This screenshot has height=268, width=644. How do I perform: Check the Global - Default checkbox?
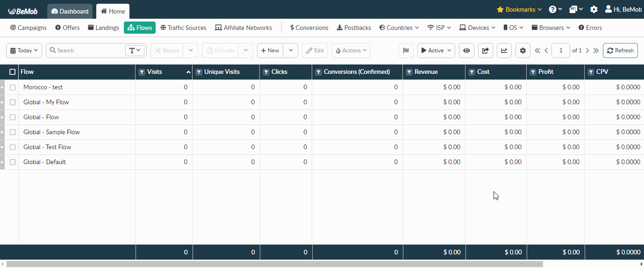coord(13,162)
